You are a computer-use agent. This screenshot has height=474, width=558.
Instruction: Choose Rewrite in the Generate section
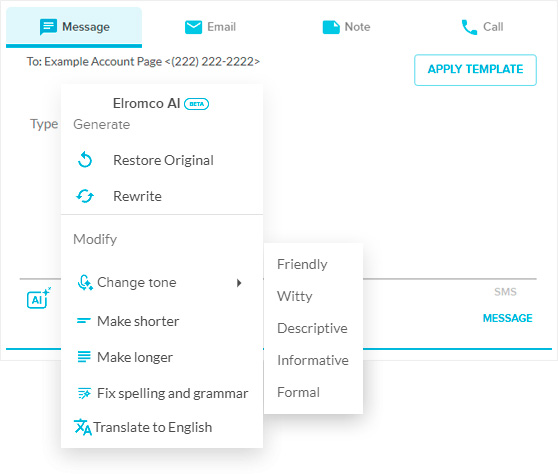162,196
